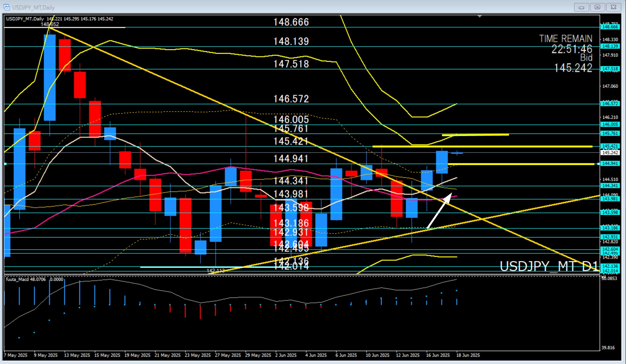626x364 pixels.
Task: Click the large 148.139 level label on chart
Action: [x=291, y=41]
